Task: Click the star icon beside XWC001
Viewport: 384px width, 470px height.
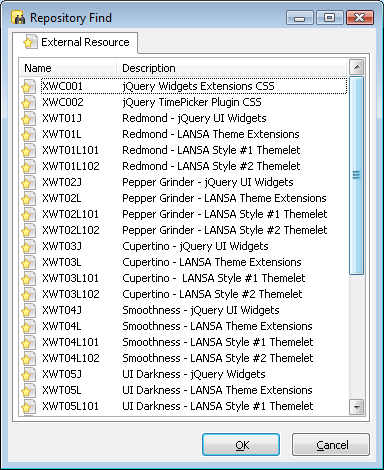Action: pyautogui.click(x=28, y=86)
